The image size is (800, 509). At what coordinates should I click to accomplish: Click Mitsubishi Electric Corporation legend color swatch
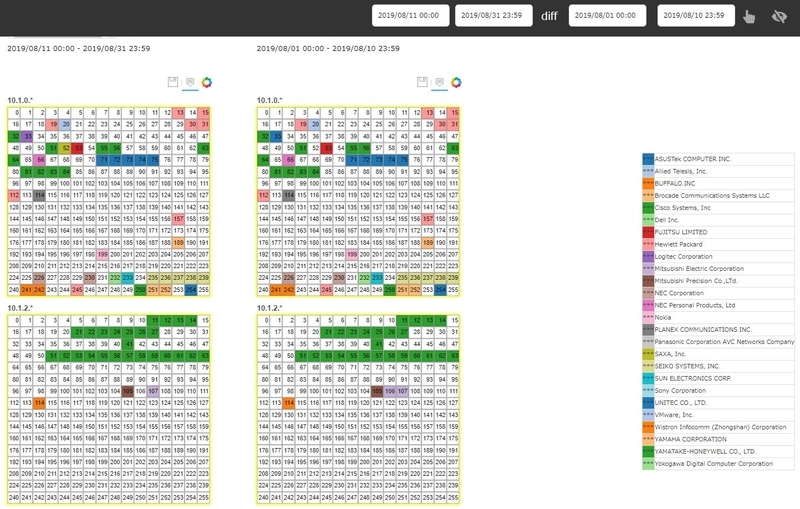tap(648, 269)
